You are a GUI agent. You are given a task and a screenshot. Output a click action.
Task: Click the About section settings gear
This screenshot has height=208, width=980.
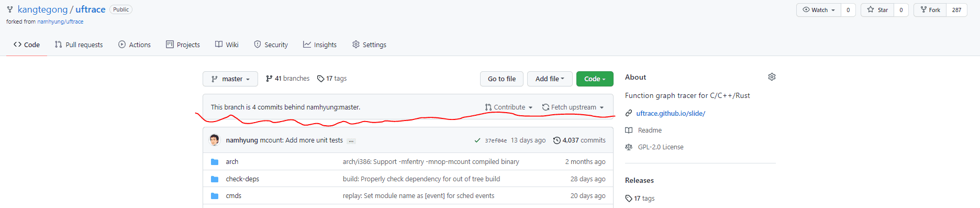[772, 77]
